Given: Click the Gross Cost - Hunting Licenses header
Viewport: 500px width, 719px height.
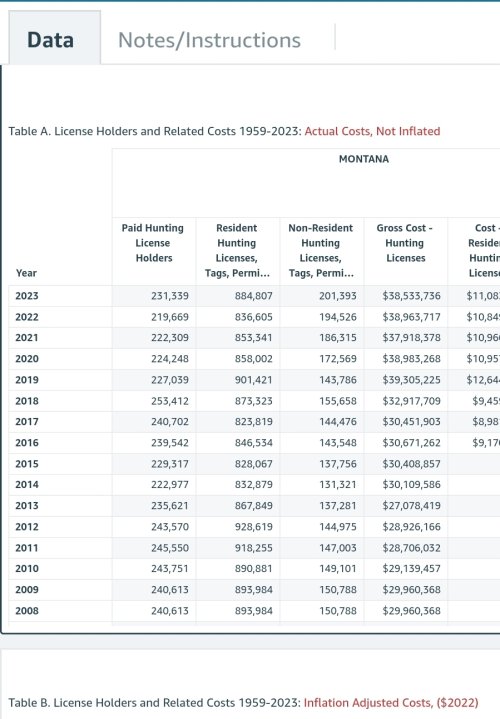Looking at the screenshot, I should [x=405, y=243].
